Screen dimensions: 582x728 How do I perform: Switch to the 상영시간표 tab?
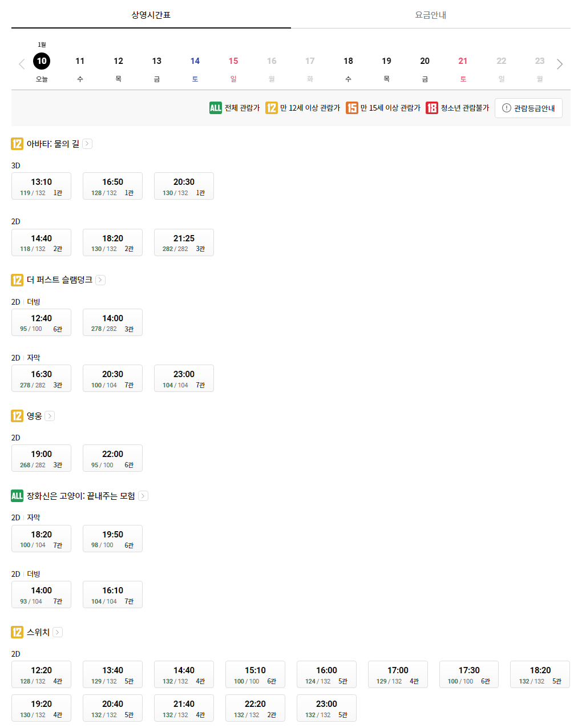(x=151, y=15)
